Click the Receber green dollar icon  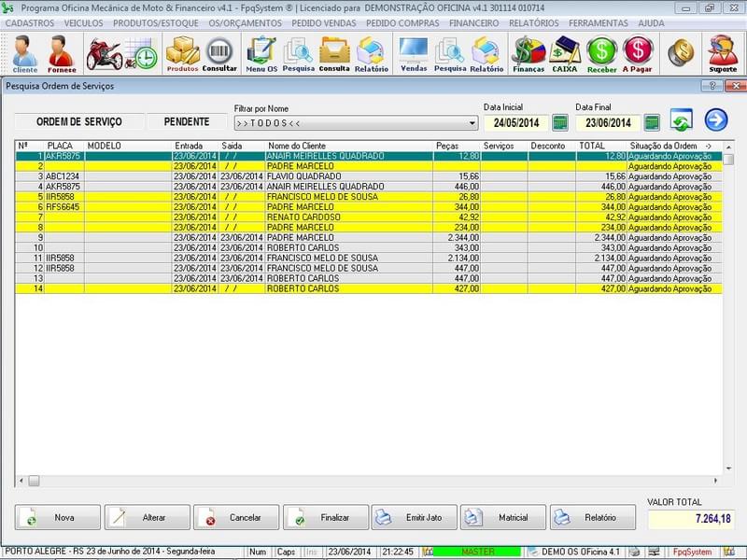(x=602, y=53)
